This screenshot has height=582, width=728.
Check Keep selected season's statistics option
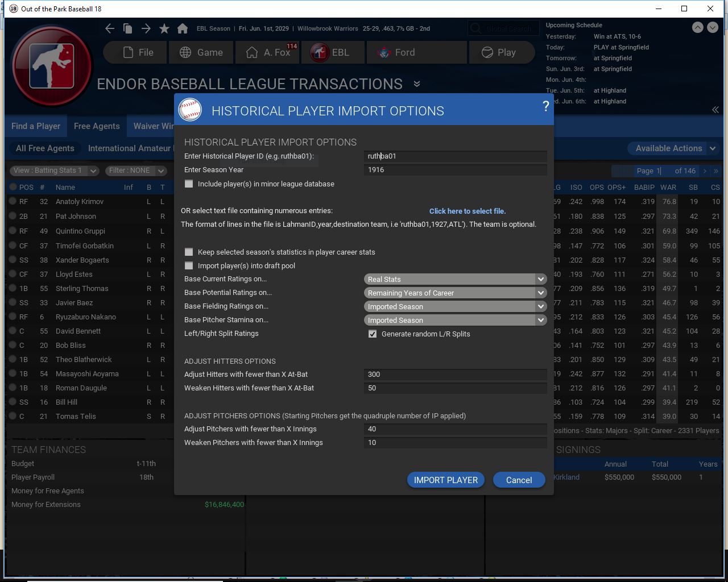[189, 252]
